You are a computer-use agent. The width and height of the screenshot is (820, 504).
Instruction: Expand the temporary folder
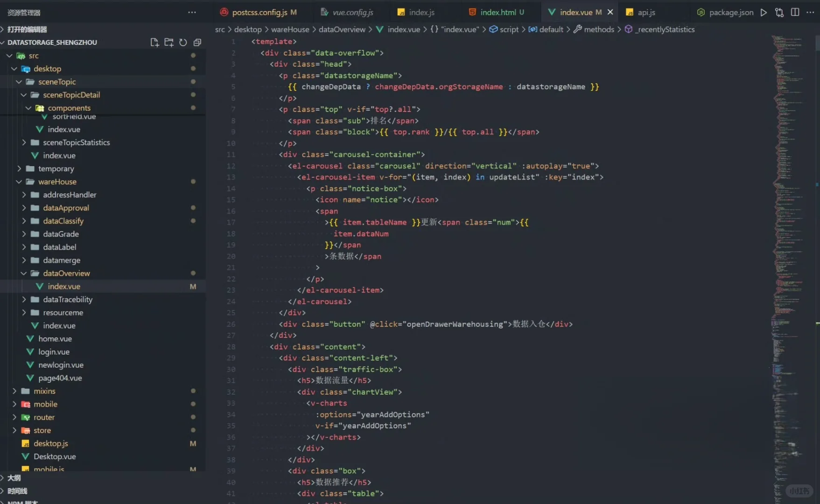[x=19, y=169]
